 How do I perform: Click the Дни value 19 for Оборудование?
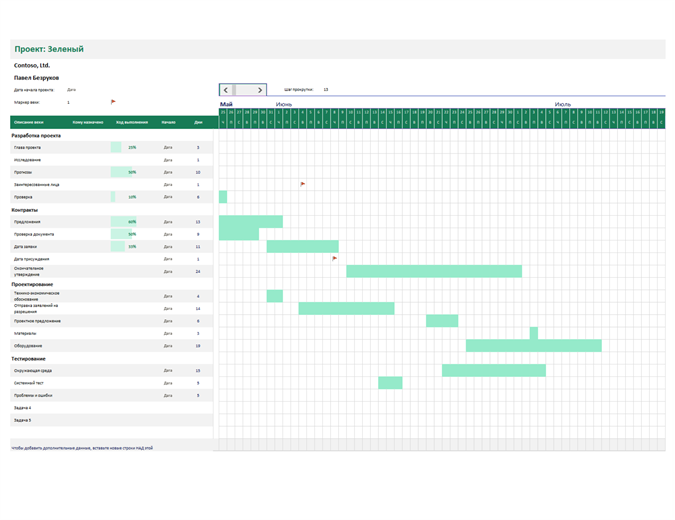point(198,346)
